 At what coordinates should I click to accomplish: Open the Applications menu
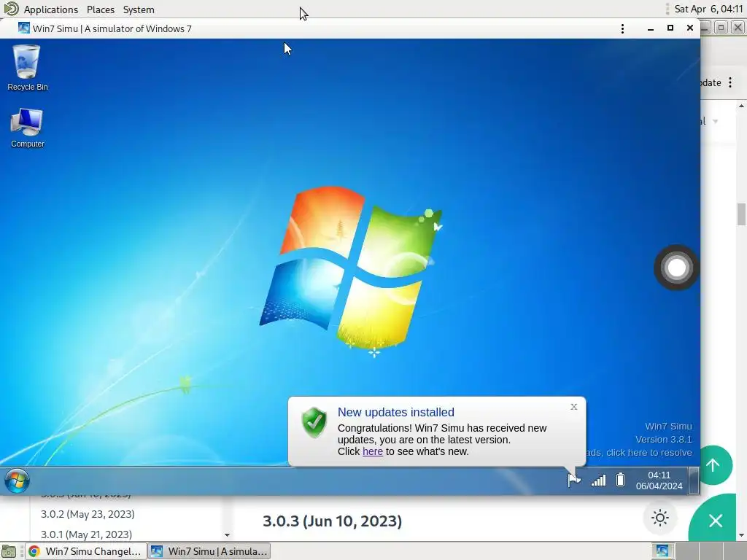[51, 9]
